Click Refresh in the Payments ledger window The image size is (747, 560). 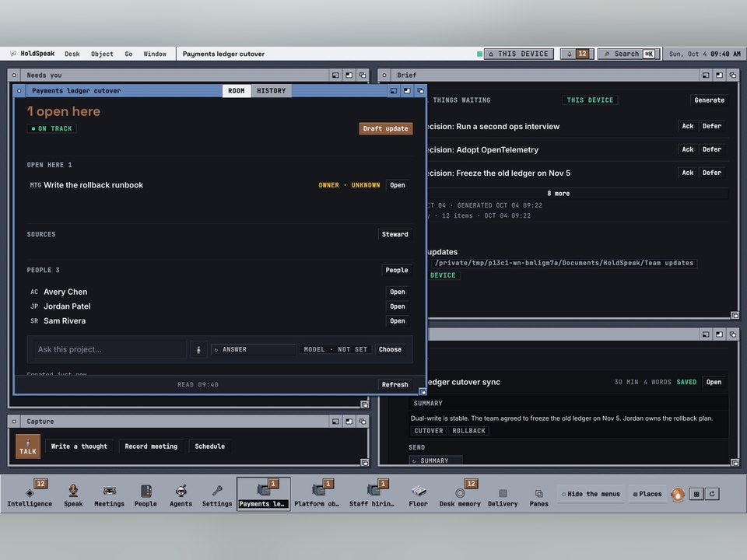pyautogui.click(x=395, y=385)
